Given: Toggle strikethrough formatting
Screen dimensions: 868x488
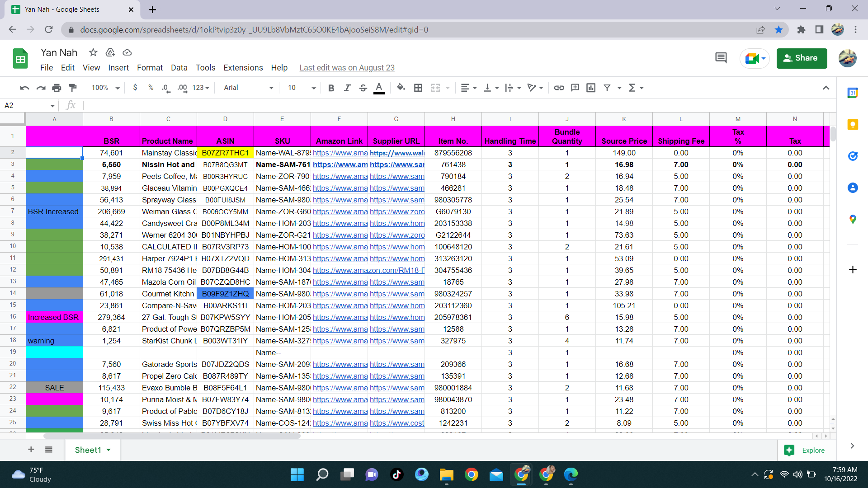Looking at the screenshot, I should 363,88.
